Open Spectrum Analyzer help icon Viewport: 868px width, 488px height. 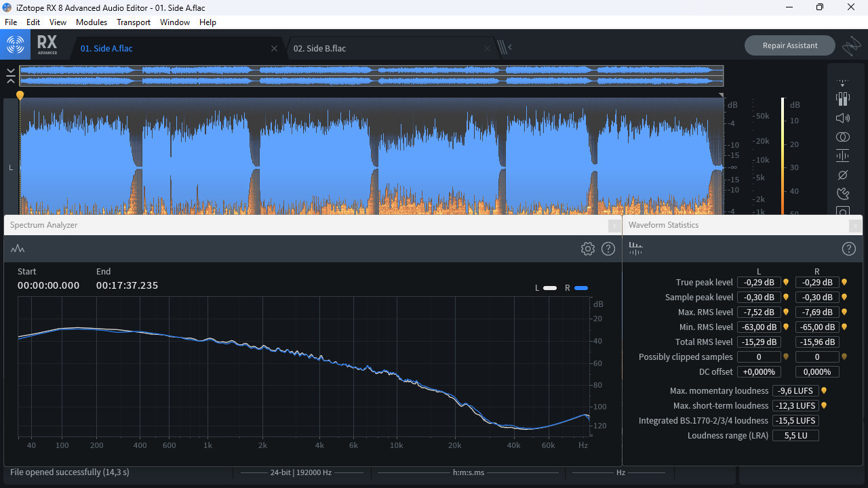608,249
